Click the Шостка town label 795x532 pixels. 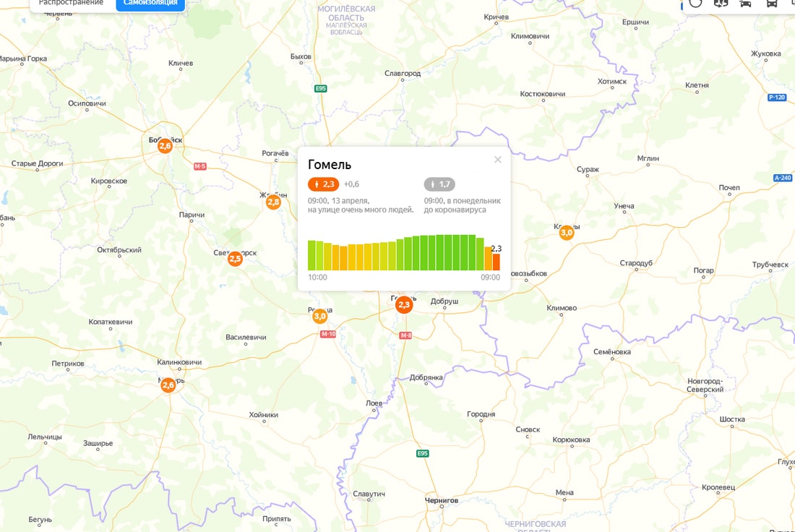732,419
